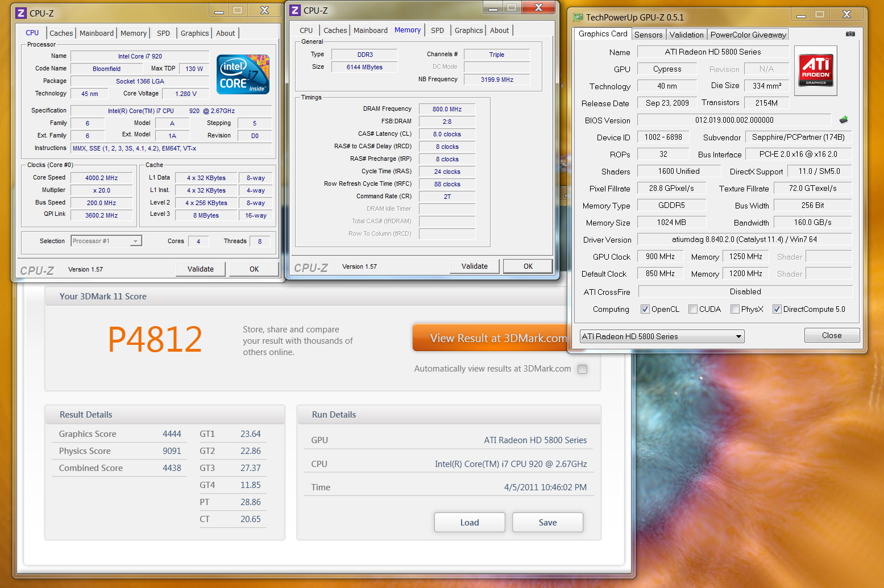Open About tab in Memory CPU-Z window
Image resolution: width=884 pixels, height=588 pixels.
(x=499, y=30)
